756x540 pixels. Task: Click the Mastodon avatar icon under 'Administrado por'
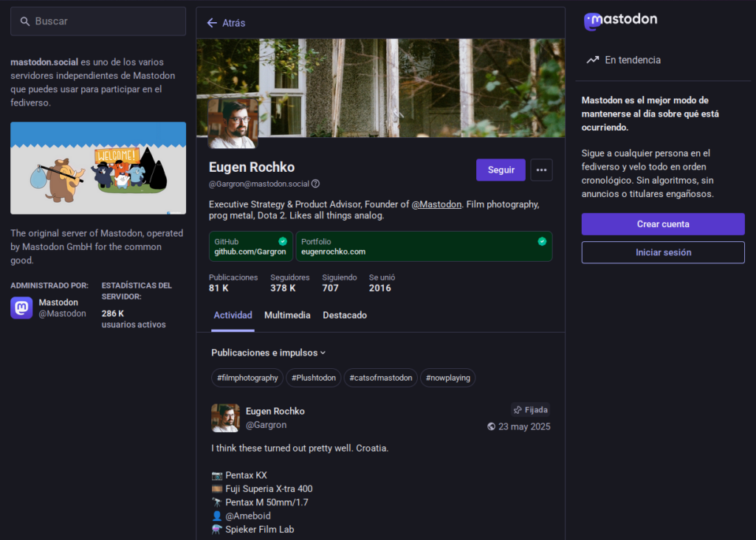coord(21,308)
